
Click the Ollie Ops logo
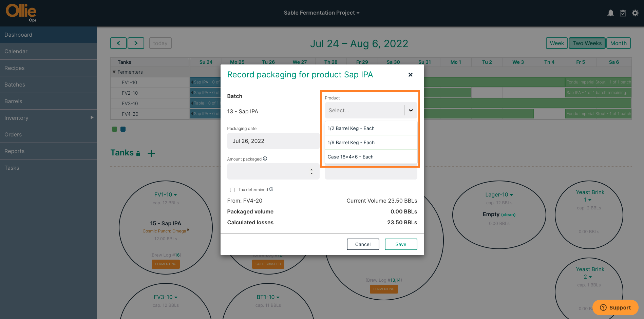tap(21, 13)
